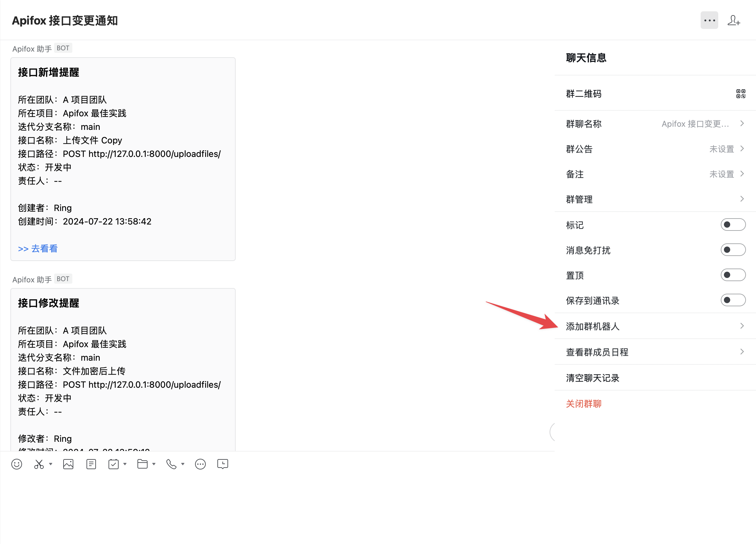Show the group QR code
This screenshot has height=544, width=756.
pos(741,94)
